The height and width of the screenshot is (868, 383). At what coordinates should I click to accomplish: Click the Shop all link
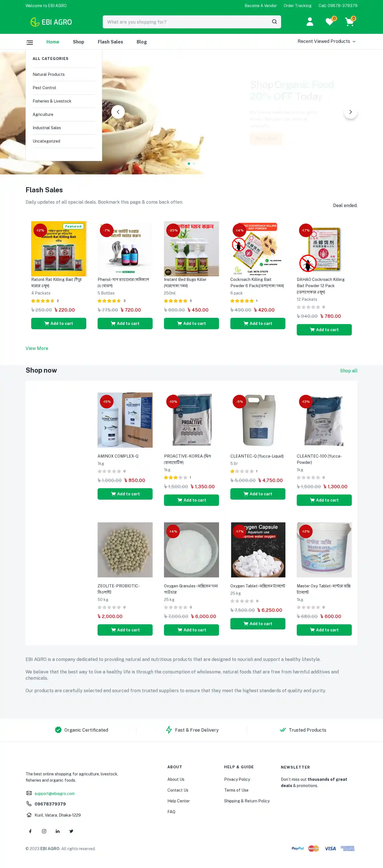[348, 370]
